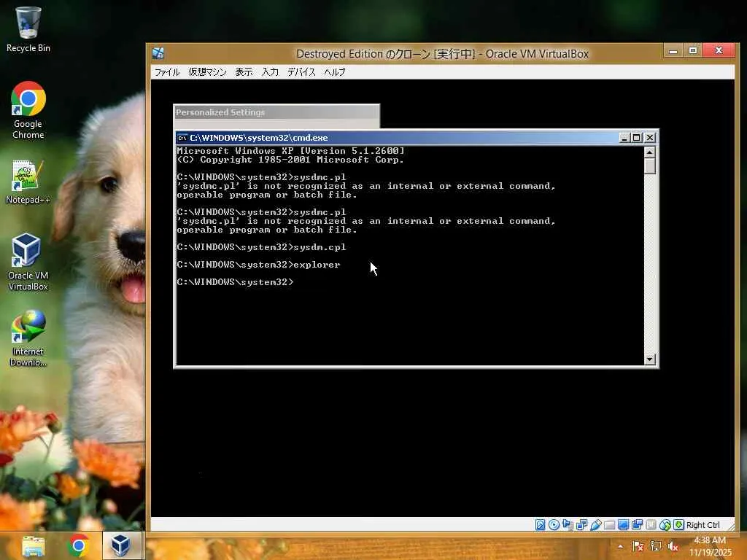Click the cmd.exe title bar icon

182,138
